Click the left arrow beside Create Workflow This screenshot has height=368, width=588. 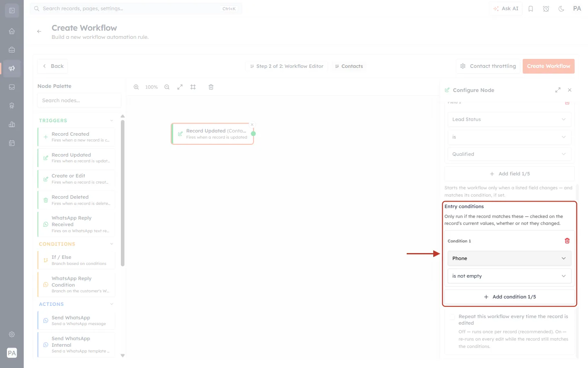point(39,31)
